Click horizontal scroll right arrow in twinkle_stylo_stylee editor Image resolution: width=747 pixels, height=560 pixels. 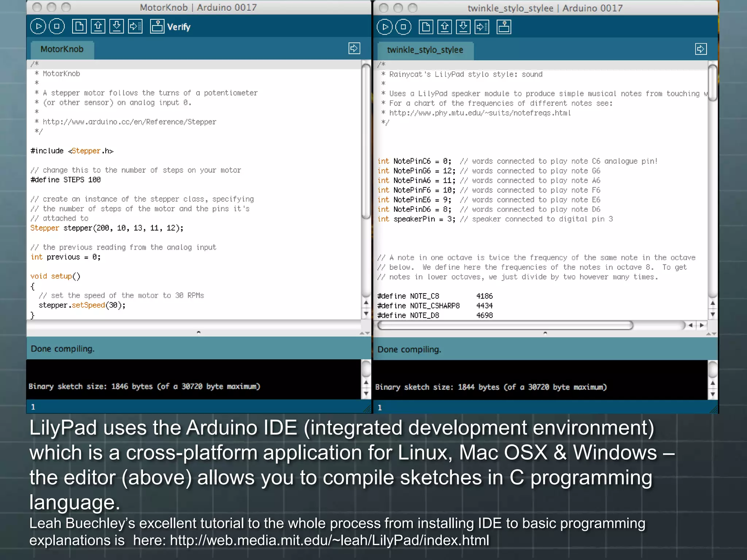click(701, 325)
